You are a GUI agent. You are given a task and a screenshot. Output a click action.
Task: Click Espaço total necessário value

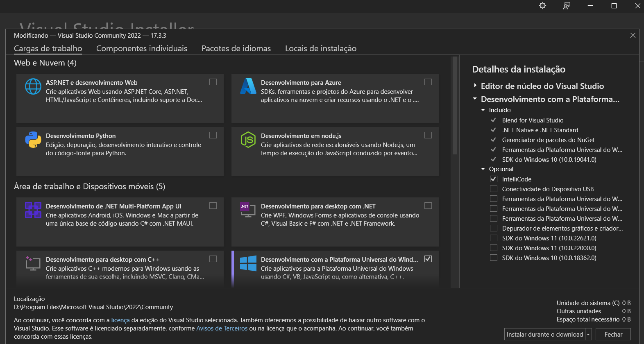point(626,319)
